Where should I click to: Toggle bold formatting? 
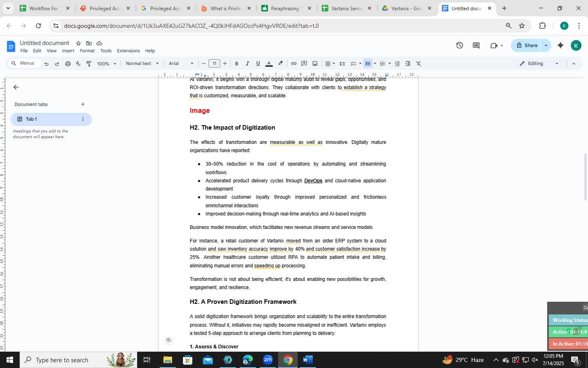pos(236,63)
